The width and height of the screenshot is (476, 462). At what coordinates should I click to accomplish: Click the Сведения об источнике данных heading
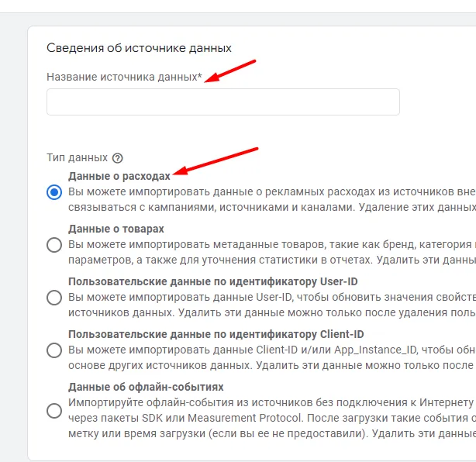(x=139, y=48)
